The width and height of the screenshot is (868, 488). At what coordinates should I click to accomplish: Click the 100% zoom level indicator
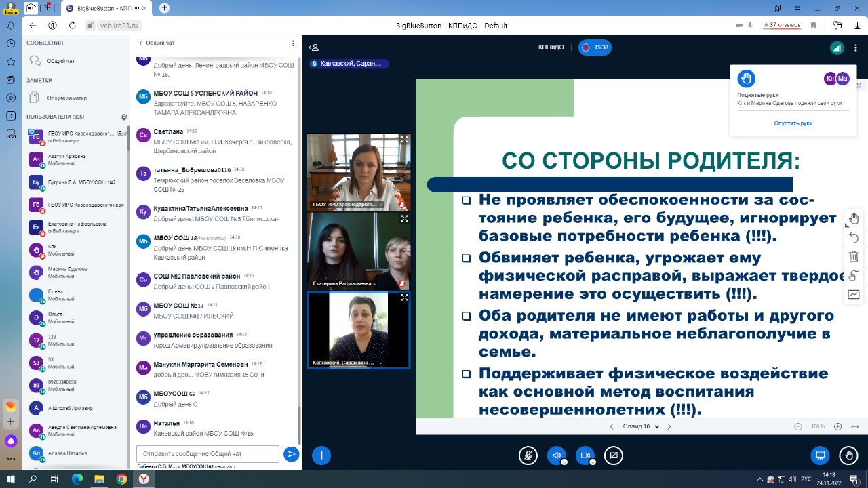pyautogui.click(x=818, y=426)
